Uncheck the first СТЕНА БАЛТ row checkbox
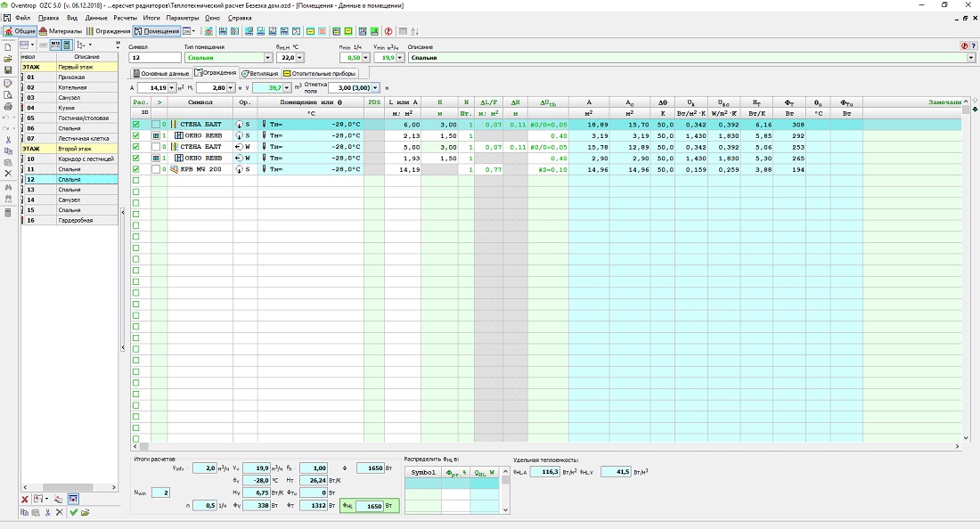Image resolution: width=980 pixels, height=529 pixels. (136, 125)
